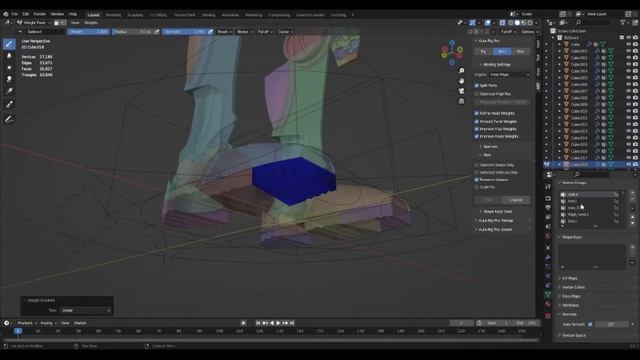Toggle Preserve Volume checkbox
The width and height of the screenshot is (640, 360).
coord(476,180)
